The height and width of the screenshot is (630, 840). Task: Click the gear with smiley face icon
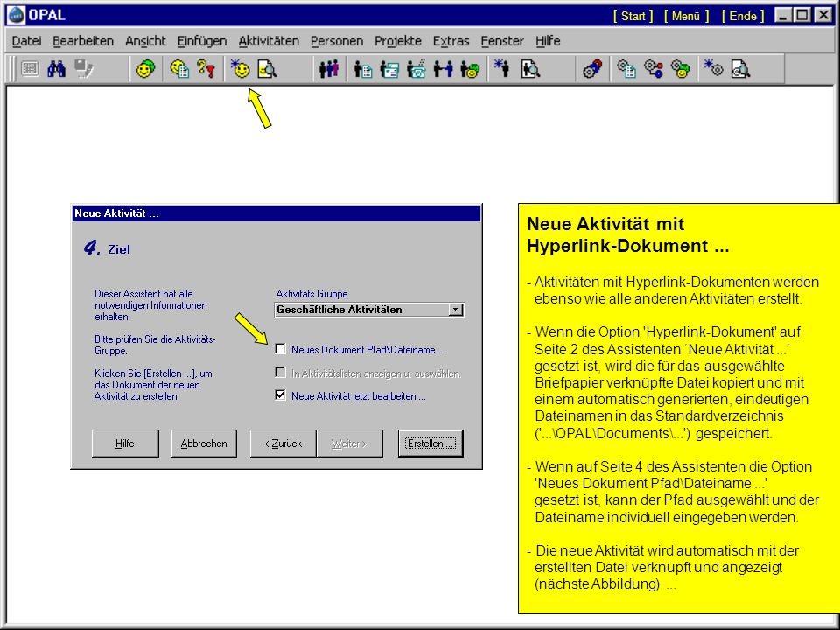[680, 68]
